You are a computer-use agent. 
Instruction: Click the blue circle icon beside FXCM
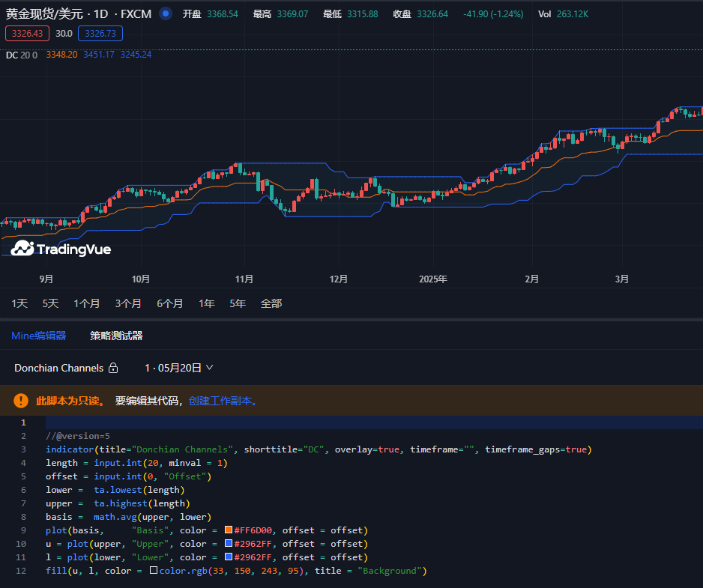tap(166, 13)
